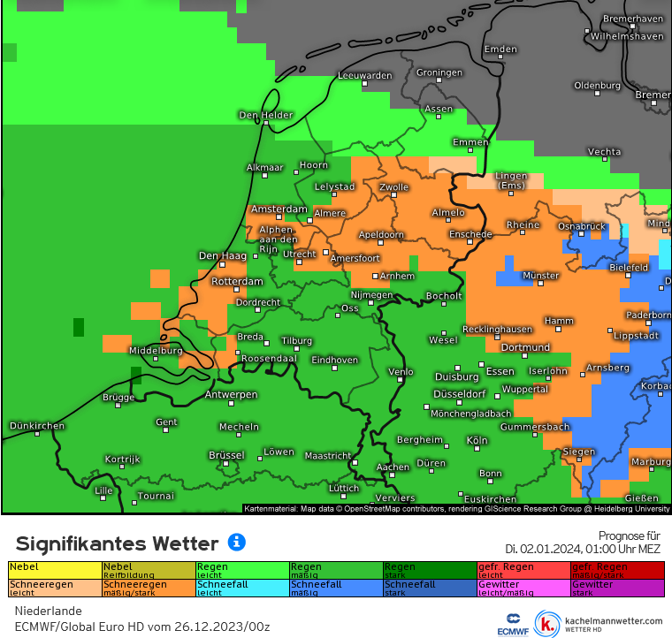Select the gefr. Regen mäßig/stark swatch
672x638 pixels.
[x=617, y=570]
